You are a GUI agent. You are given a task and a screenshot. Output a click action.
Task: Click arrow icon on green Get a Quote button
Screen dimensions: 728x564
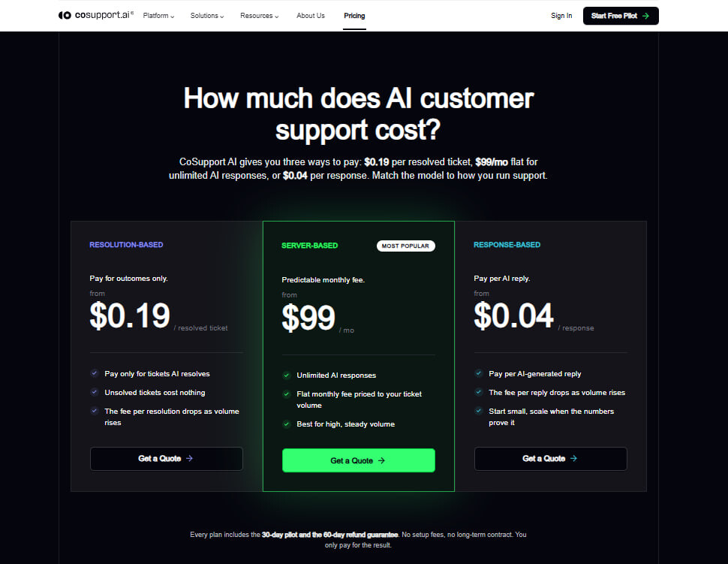coord(382,460)
